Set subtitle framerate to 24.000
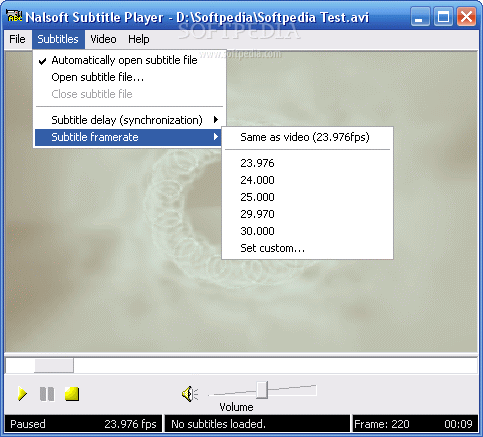The height and width of the screenshot is (437, 483). tap(307, 180)
